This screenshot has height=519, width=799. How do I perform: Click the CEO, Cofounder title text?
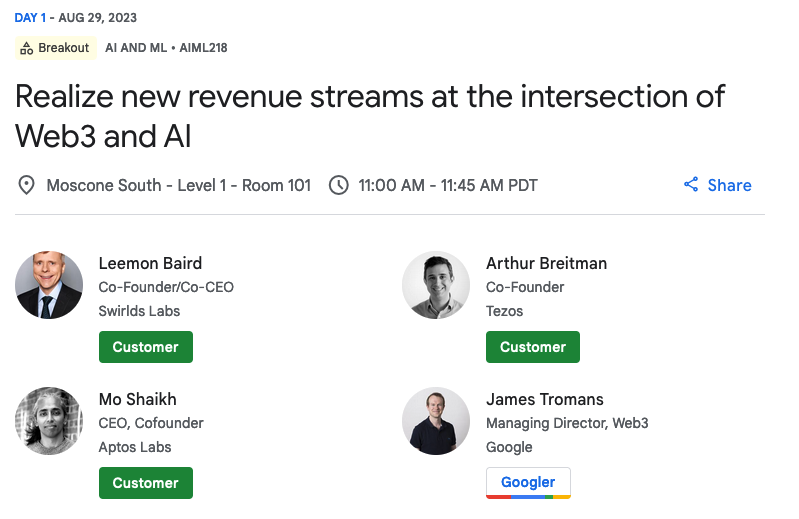[151, 423]
